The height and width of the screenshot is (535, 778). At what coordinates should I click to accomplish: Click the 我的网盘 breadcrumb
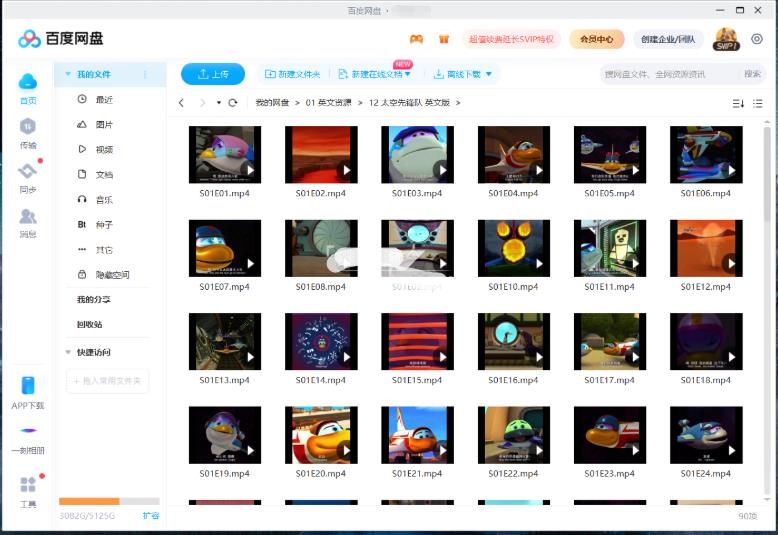(x=272, y=103)
